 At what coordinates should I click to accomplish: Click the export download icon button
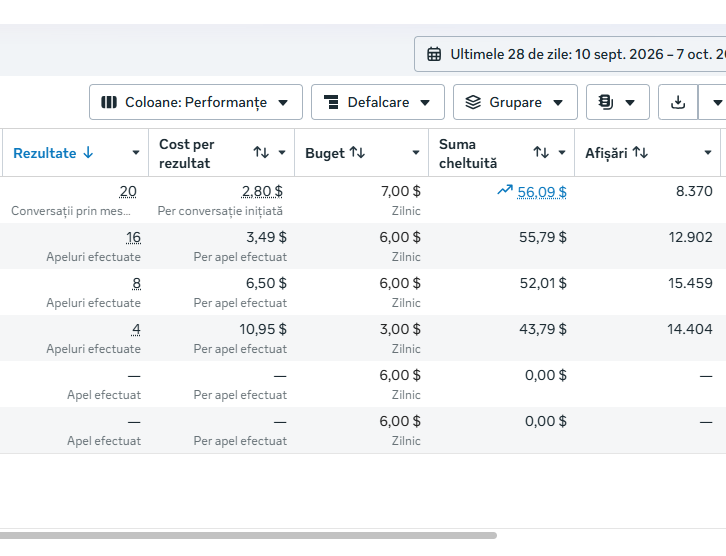point(678,102)
